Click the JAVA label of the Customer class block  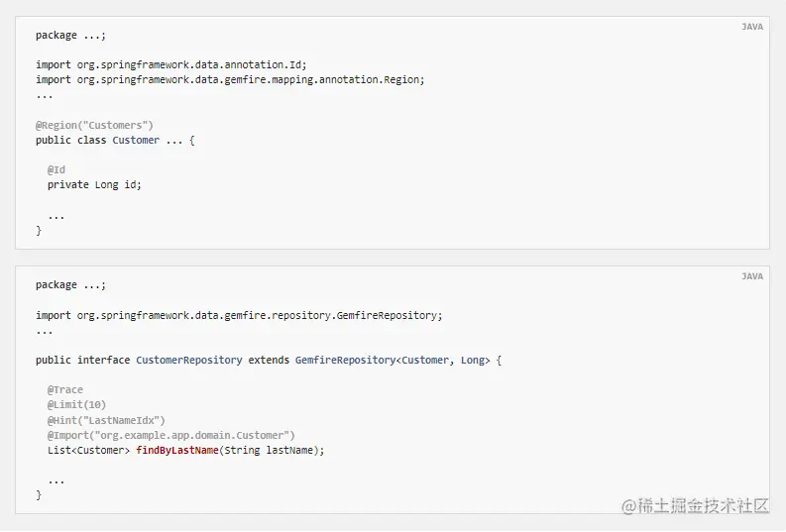752,27
